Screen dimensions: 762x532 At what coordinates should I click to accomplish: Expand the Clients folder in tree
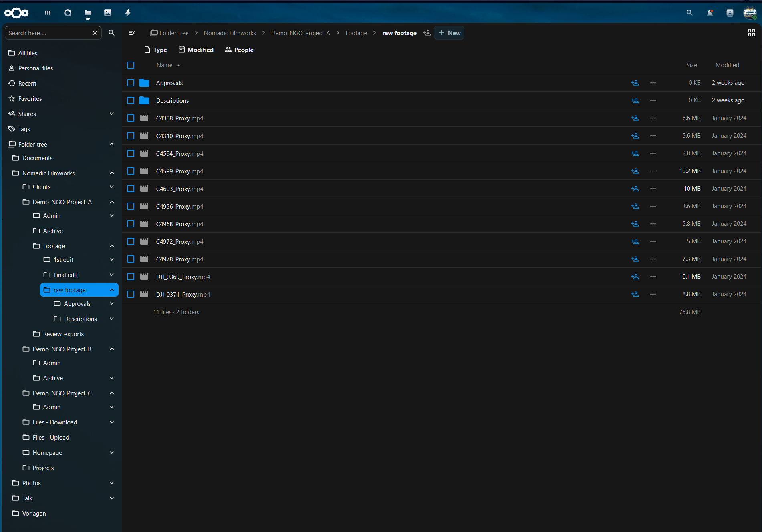click(x=112, y=187)
